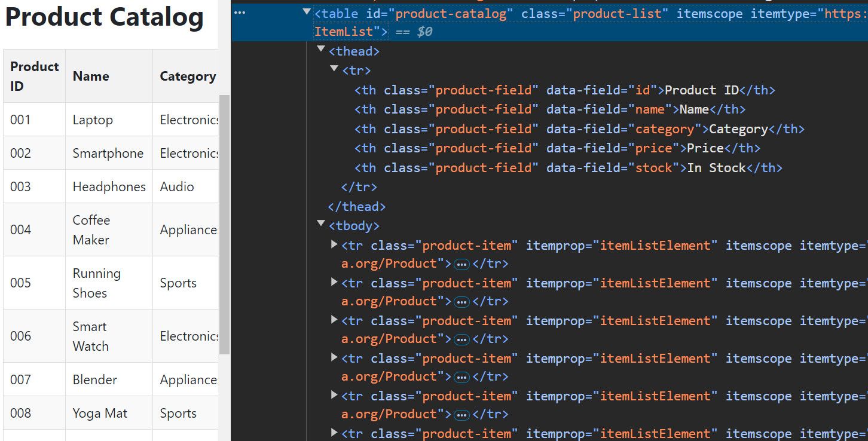Select the th line with data-field="stock"
The height and width of the screenshot is (441, 868).
568,168
